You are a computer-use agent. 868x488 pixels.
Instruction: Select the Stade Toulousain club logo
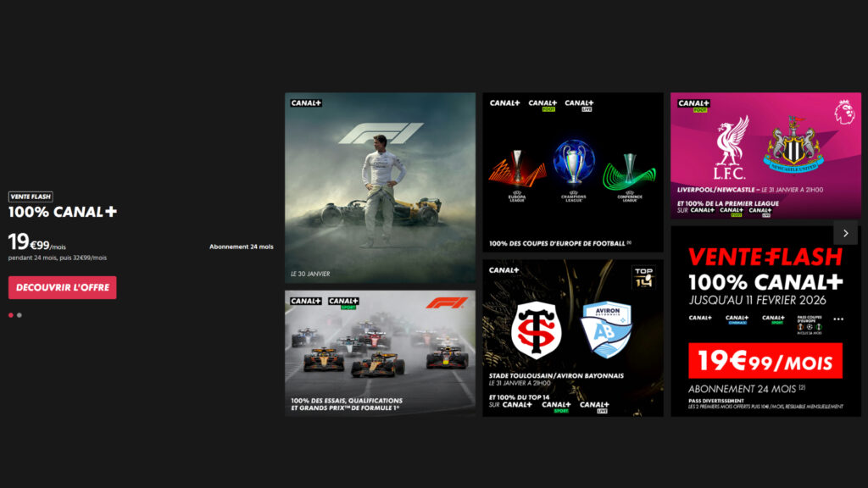(x=537, y=328)
